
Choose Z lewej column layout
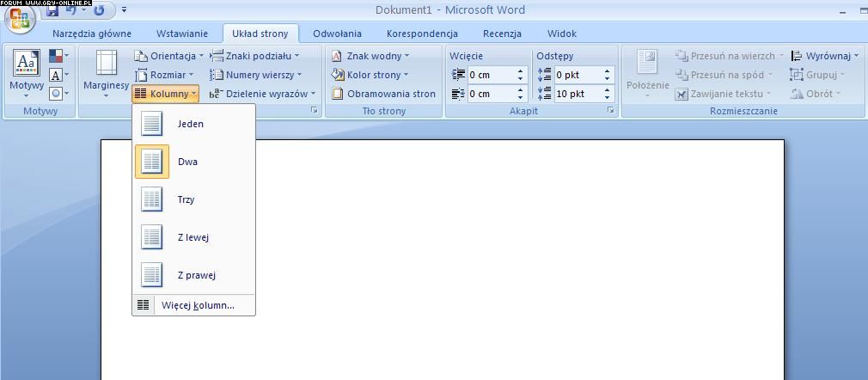(x=193, y=237)
